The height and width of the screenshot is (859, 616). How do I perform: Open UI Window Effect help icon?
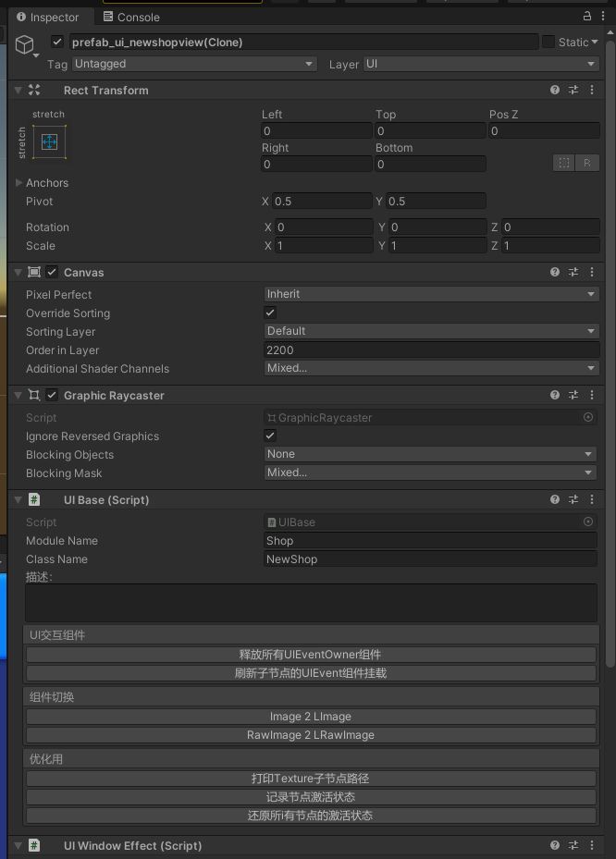(x=555, y=845)
